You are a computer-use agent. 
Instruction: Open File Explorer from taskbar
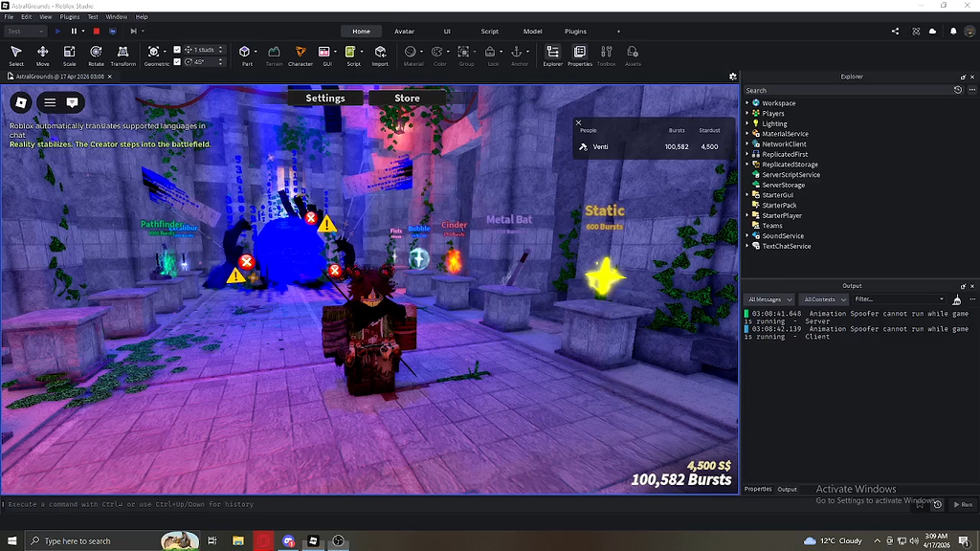(x=238, y=541)
